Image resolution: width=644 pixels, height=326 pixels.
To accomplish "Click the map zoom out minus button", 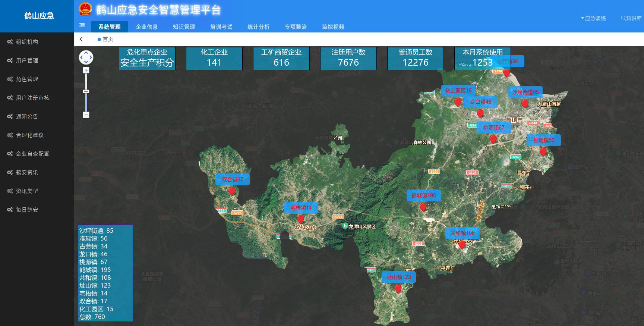I will coord(86,115).
